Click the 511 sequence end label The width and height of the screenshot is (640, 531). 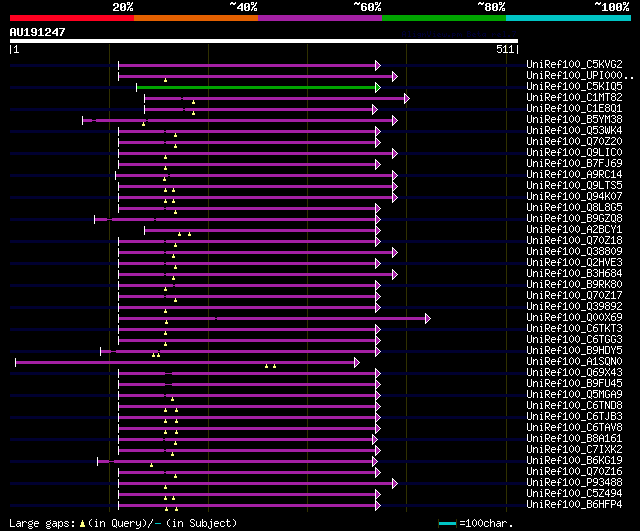coord(505,49)
